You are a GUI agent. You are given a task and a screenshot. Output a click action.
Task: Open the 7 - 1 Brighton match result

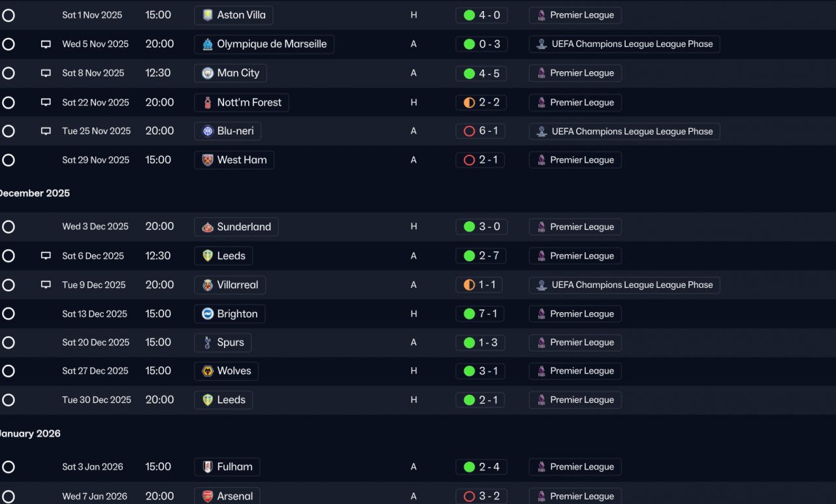pyautogui.click(x=481, y=314)
